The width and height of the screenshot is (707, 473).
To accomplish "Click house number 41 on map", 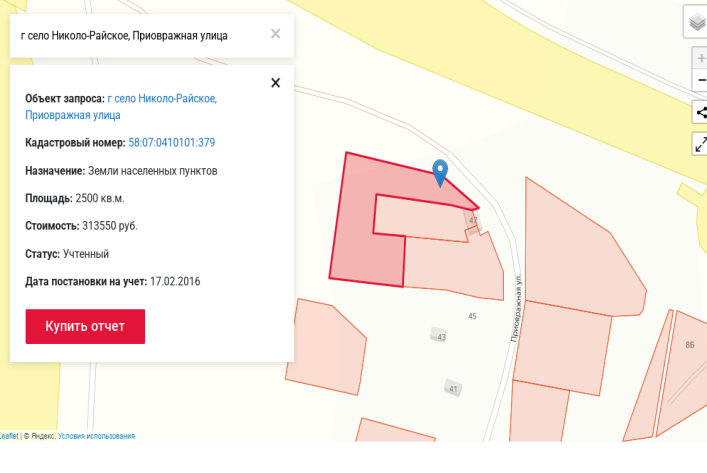I will pyautogui.click(x=452, y=388).
